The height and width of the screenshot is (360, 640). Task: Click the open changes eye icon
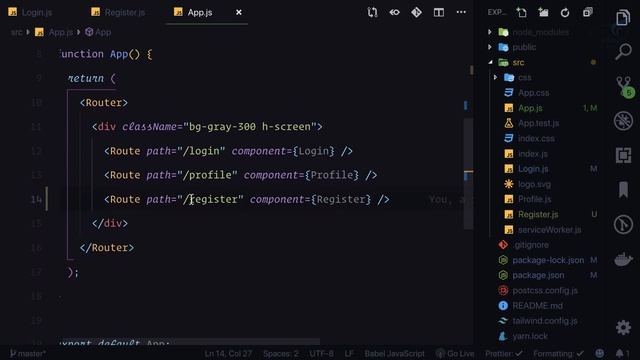pos(394,12)
